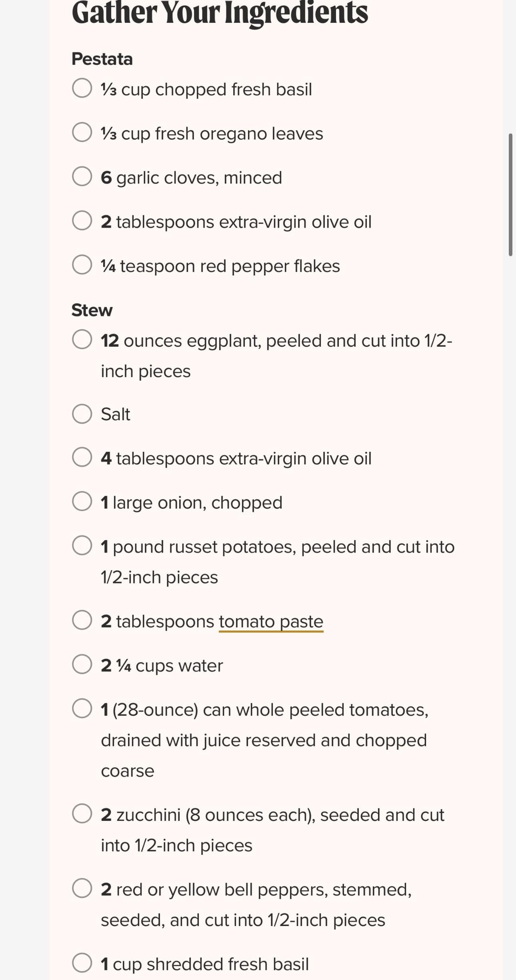This screenshot has height=980, width=516.
Task: Click the Stew section heading
Action: point(92,310)
